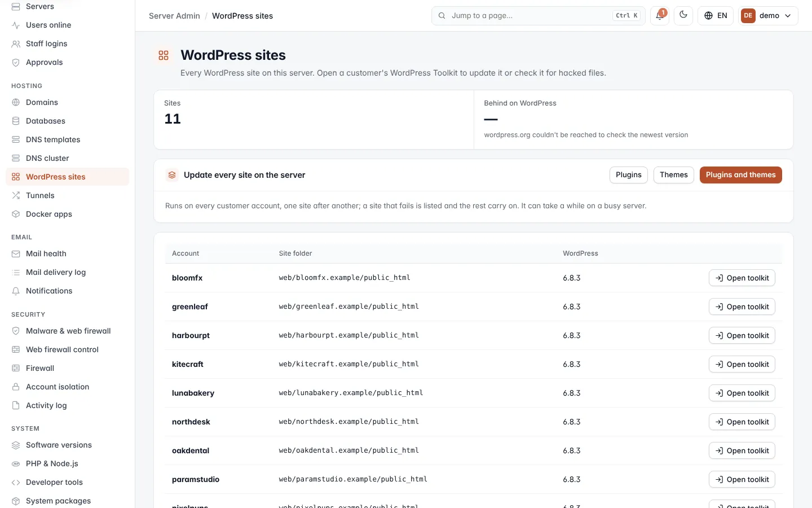The image size is (812, 508).
Task: Open the EN language selector
Action: tap(716, 16)
